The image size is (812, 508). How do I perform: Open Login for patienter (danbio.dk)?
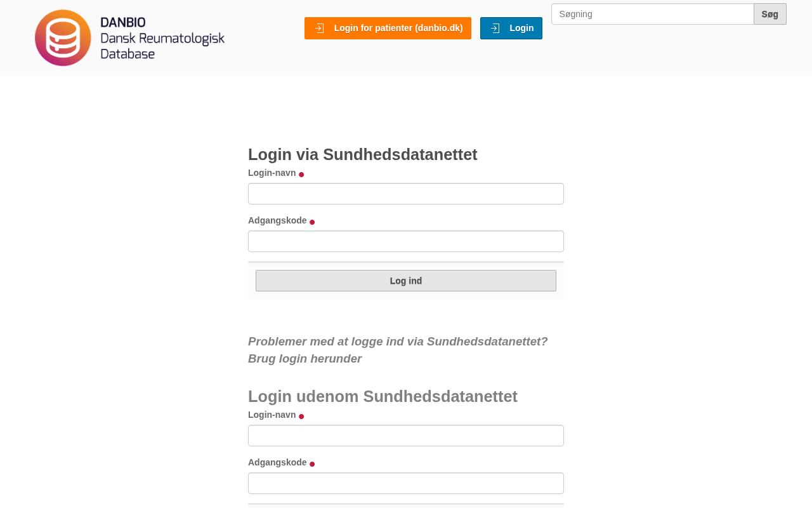pos(398,28)
